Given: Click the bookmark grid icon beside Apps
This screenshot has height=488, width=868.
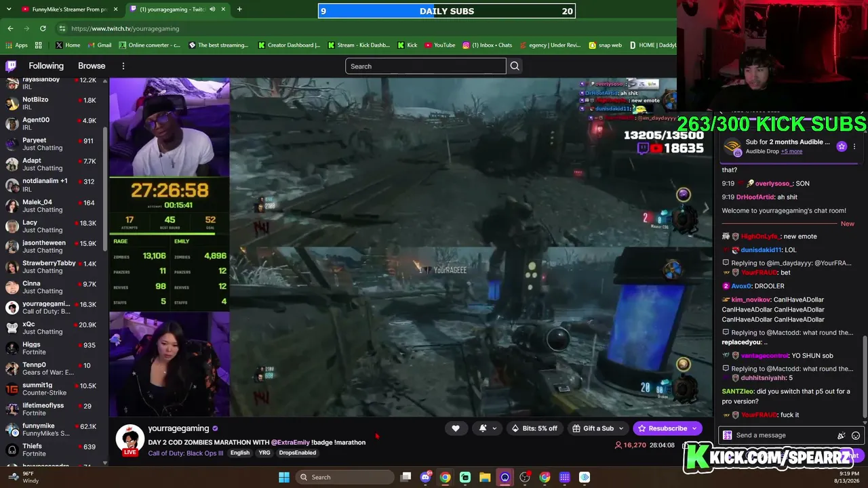Looking at the screenshot, I should (38, 45).
